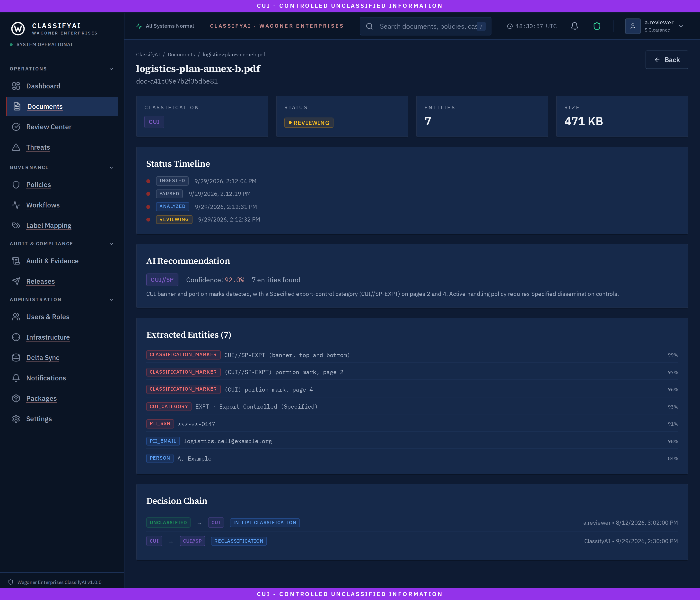The width and height of the screenshot is (700, 600).
Task: Click the Threats warning triangle icon
Action: point(16,147)
